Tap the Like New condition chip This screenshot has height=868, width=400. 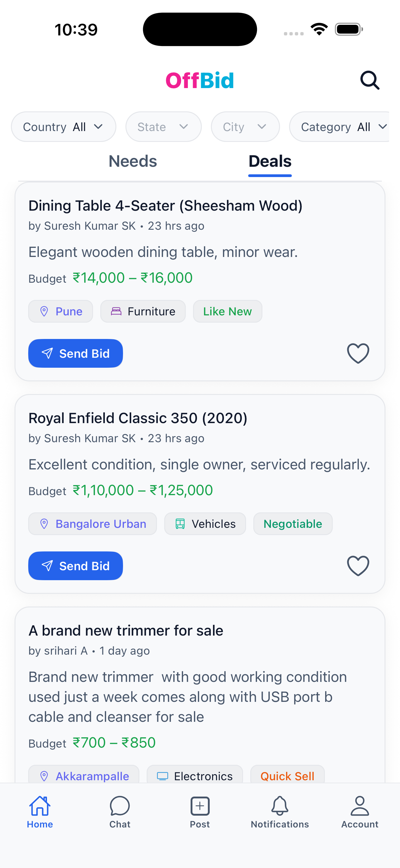227,311
